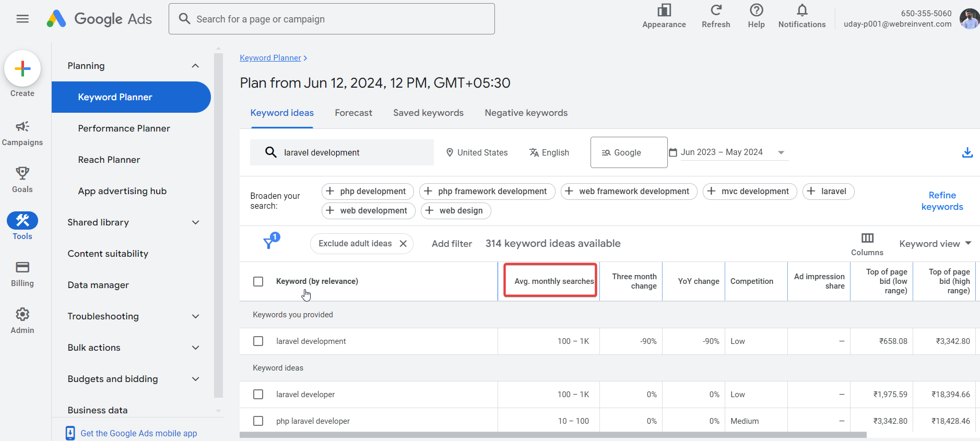This screenshot has height=441, width=980.
Task: Open the Google network selector
Action: (629, 152)
